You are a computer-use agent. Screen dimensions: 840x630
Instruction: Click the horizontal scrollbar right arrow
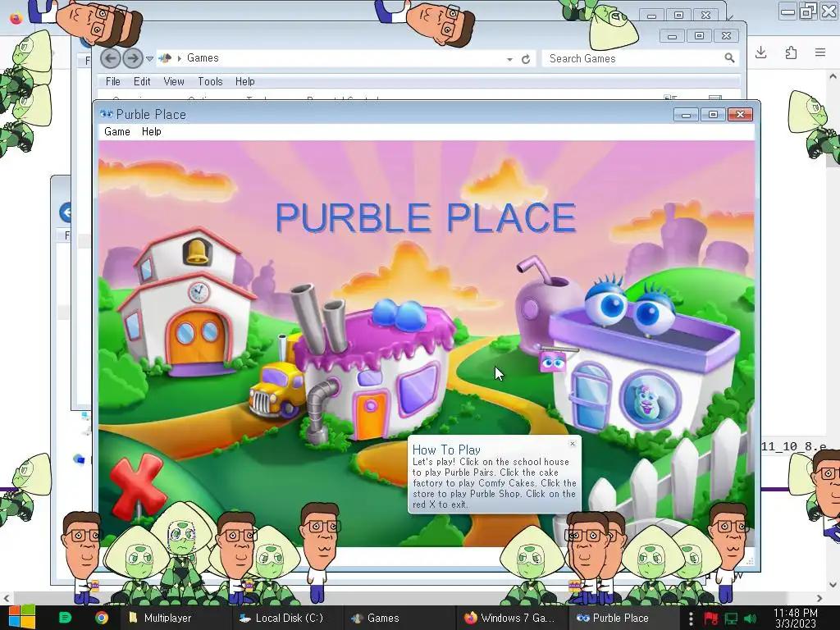click(x=819, y=598)
